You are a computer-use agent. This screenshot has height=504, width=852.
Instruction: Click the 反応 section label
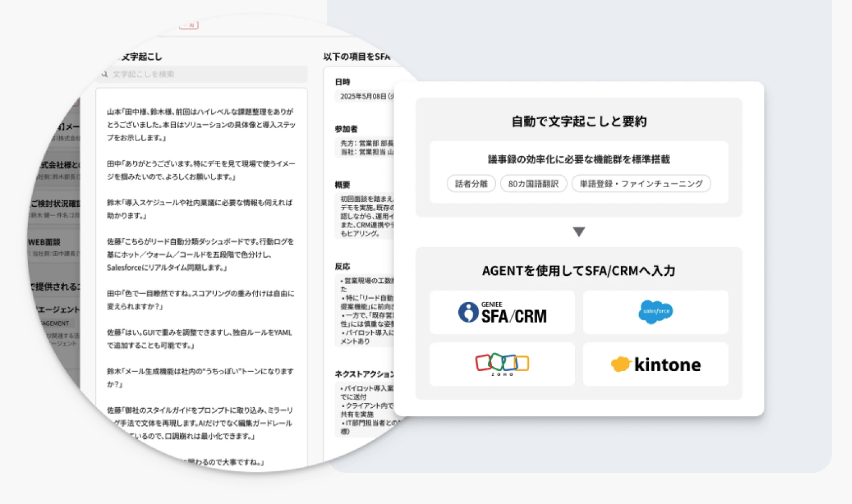343,267
